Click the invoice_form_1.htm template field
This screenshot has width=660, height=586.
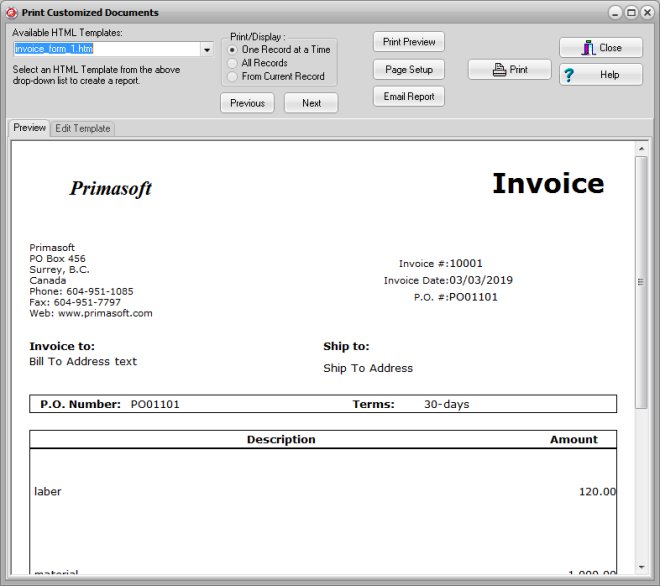(x=106, y=49)
